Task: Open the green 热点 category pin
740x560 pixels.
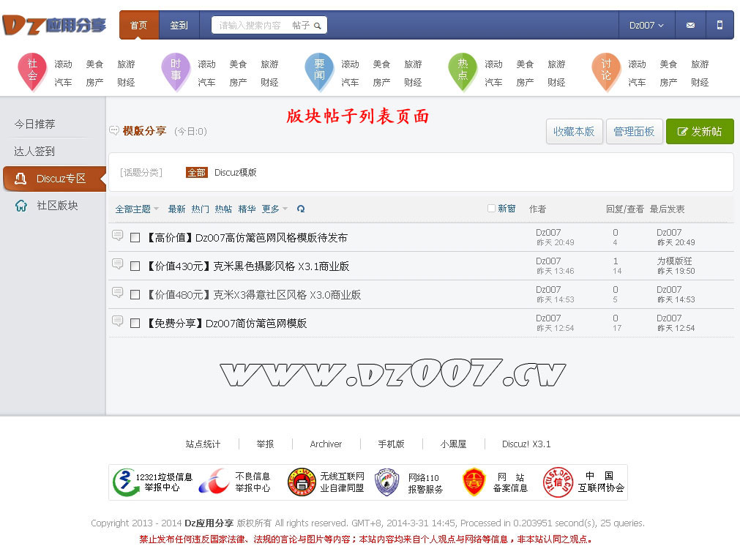Action: click(x=463, y=72)
